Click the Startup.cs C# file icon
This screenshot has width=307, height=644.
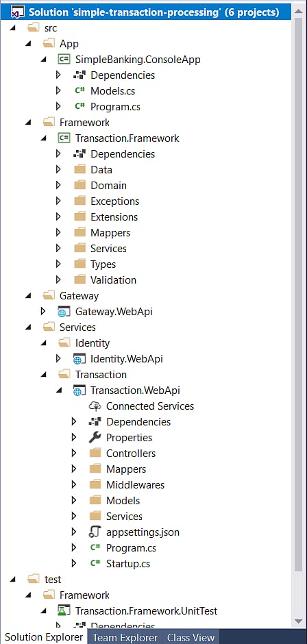(x=95, y=563)
